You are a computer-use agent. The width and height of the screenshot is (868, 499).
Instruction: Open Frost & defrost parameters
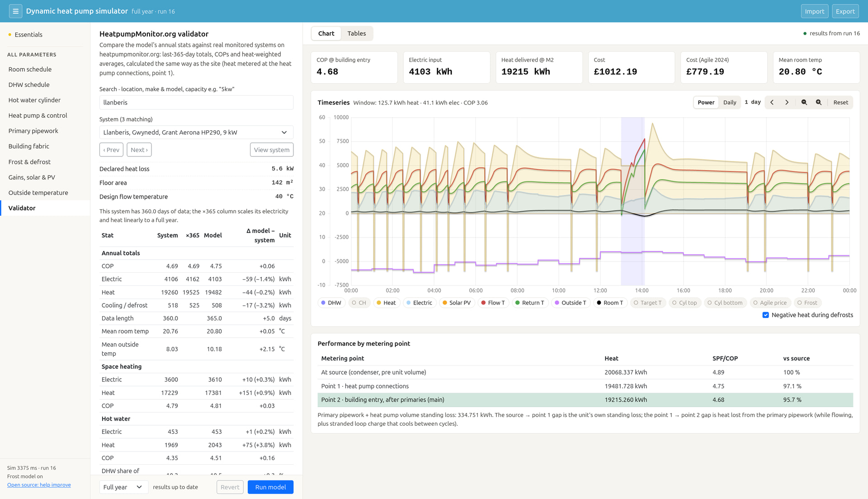coord(29,162)
